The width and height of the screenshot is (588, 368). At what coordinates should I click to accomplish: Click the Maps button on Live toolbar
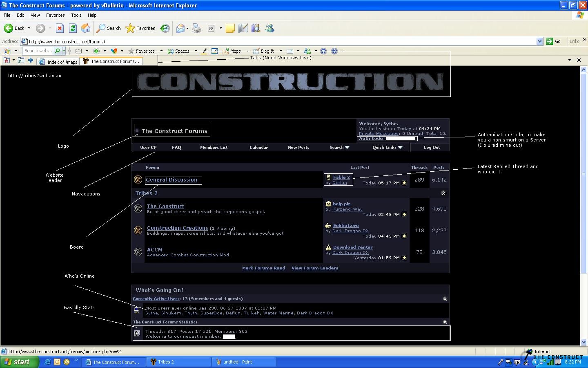[x=232, y=51]
